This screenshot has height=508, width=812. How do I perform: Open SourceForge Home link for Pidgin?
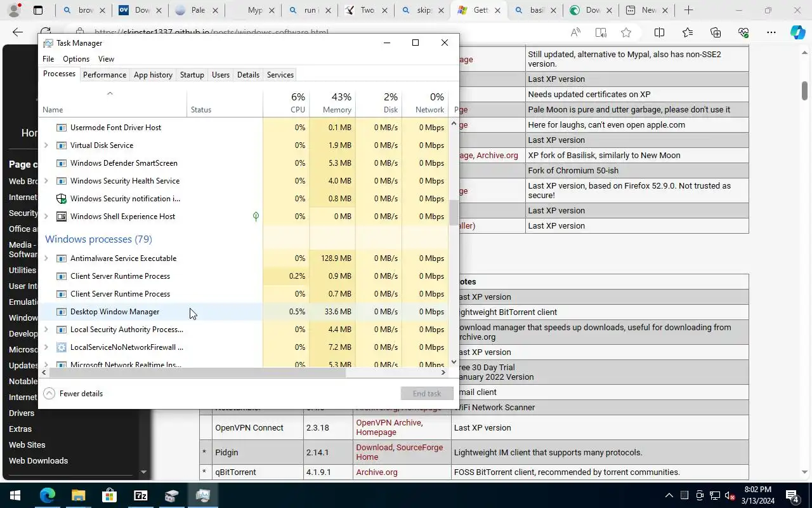(x=400, y=452)
